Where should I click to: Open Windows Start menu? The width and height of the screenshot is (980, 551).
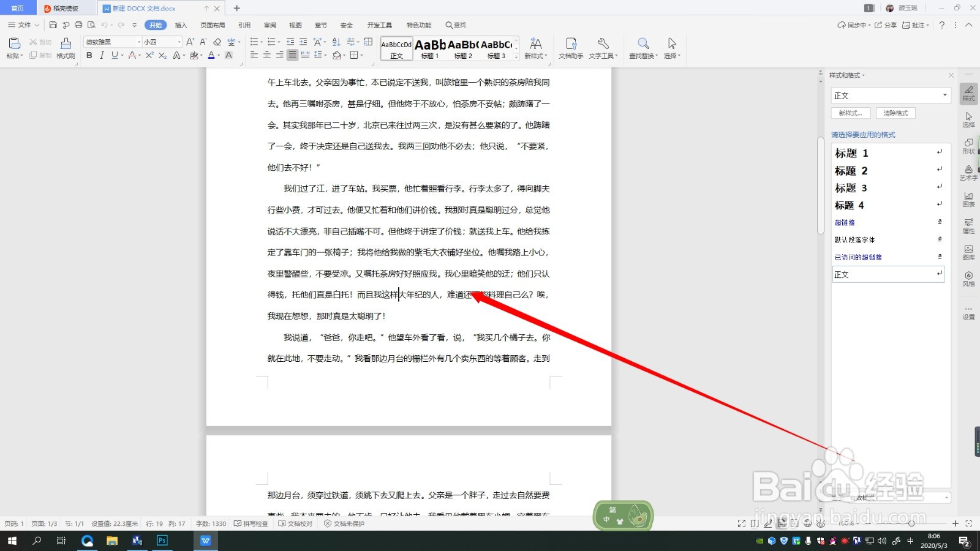[12, 541]
